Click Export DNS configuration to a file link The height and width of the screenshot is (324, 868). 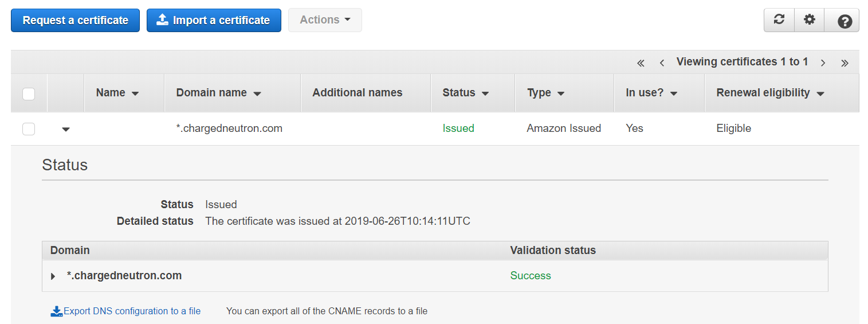coord(132,311)
